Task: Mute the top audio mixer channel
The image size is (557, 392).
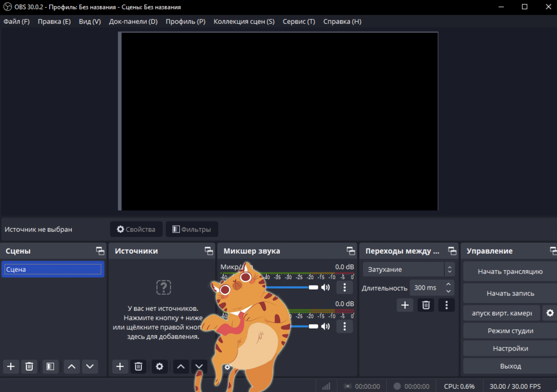Action: tap(326, 288)
